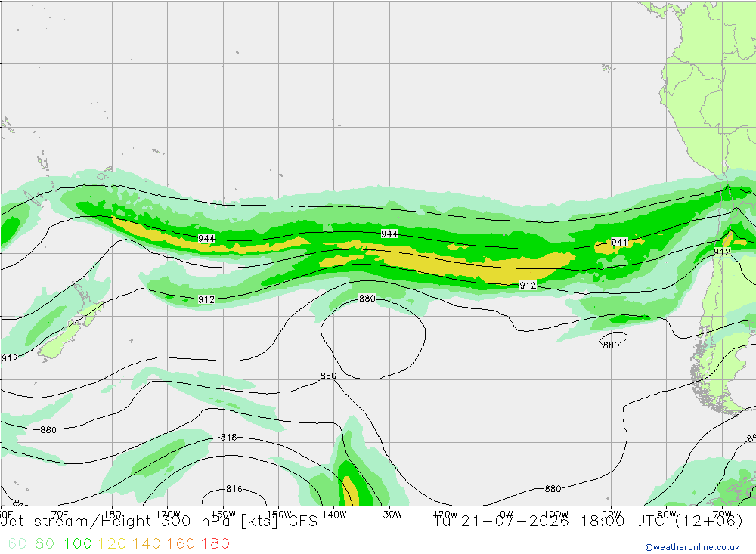Viewport: 756px width, 554px height.
Task: Click the Jet stream/Height 300 hPa title
Action: [x=159, y=522]
